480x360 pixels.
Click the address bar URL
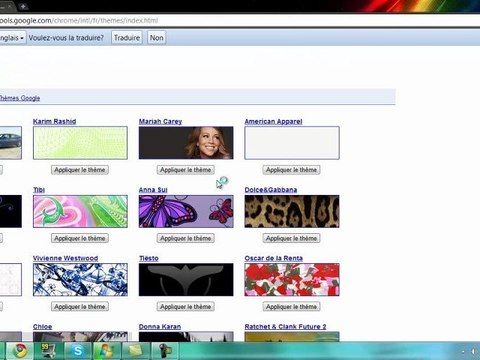coord(79,20)
